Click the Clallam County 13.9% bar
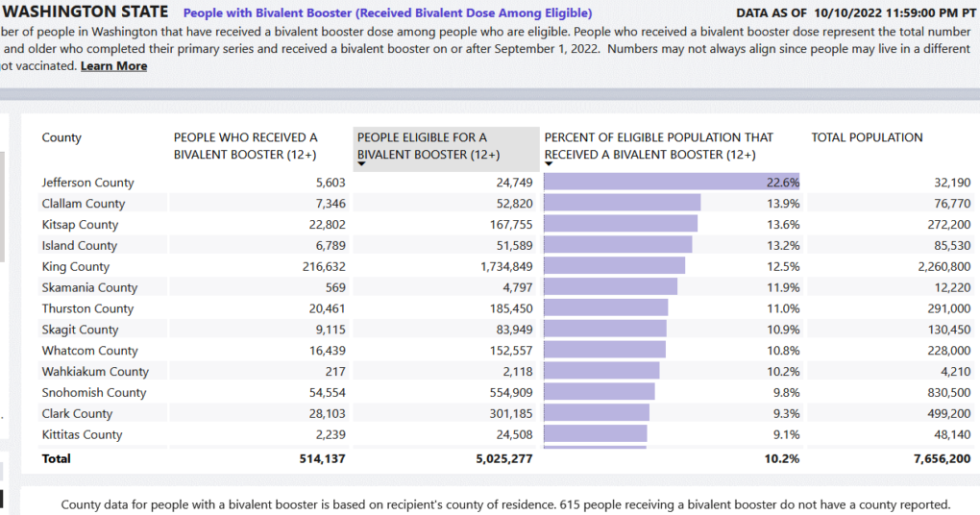Viewport: 980px width, 515px height. [x=622, y=204]
